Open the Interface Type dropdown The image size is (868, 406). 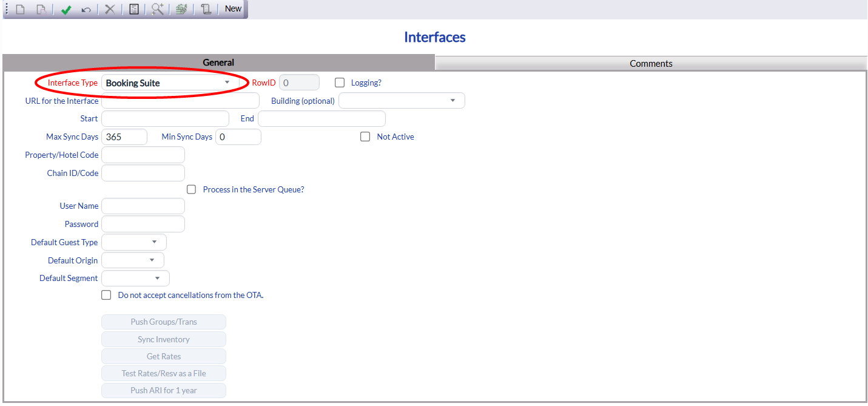(x=169, y=83)
